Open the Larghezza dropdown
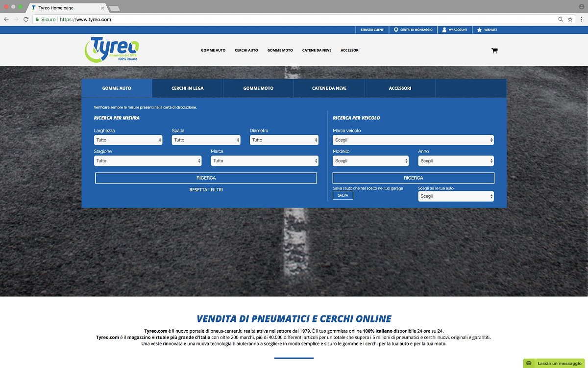Screen dimensions: 588x368 pyautogui.click(x=128, y=140)
